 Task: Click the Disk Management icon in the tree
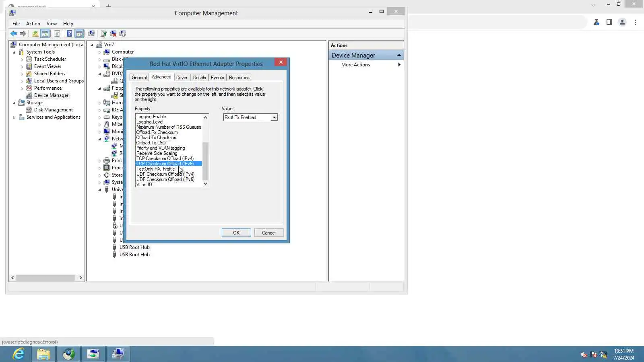point(29,110)
